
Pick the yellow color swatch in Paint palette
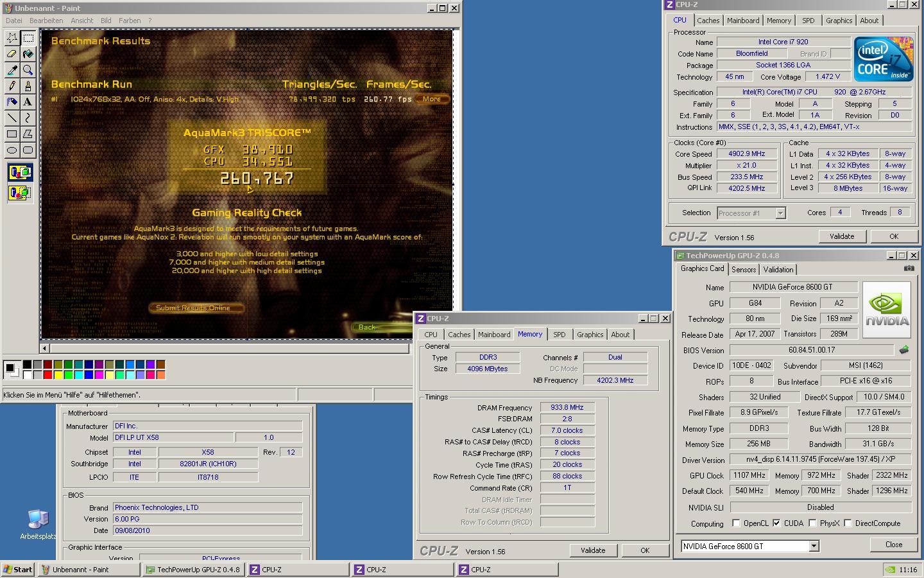pos(58,375)
